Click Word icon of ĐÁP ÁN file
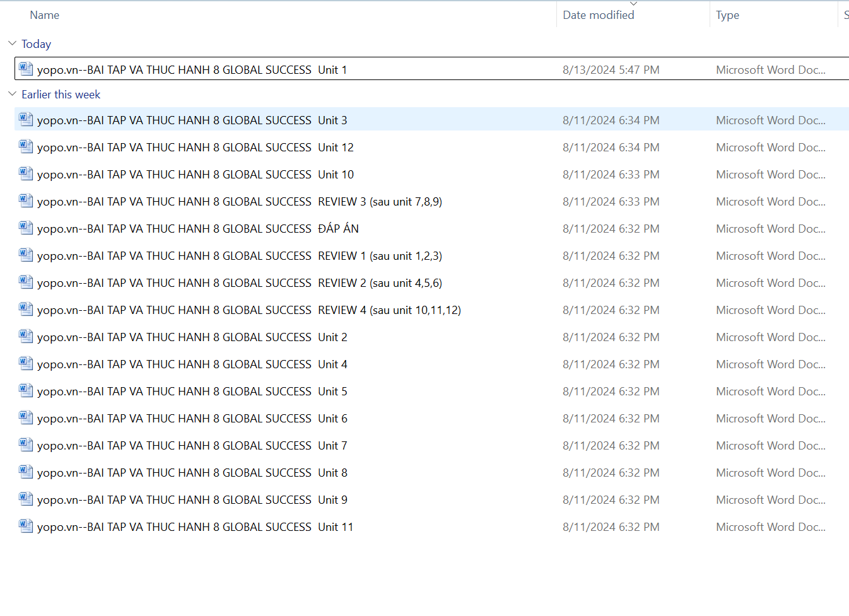 coord(26,228)
